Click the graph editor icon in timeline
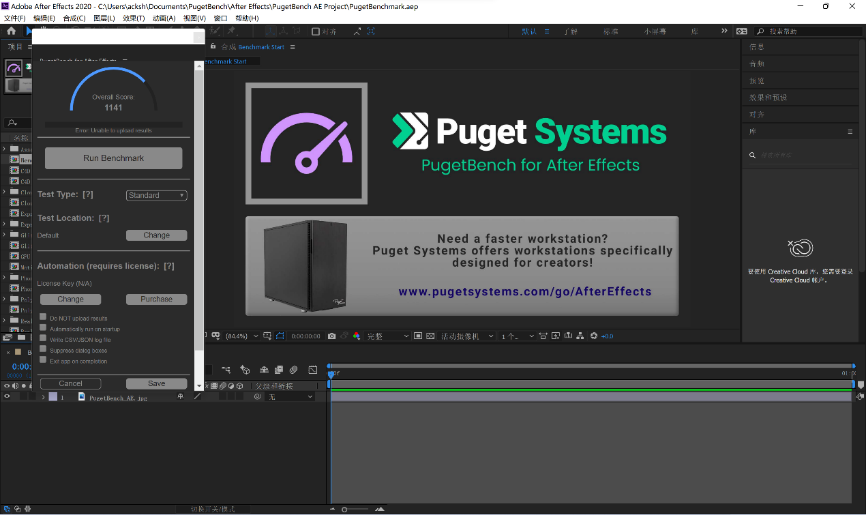Viewport: 866px width, 515px height. tap(313, 369)
